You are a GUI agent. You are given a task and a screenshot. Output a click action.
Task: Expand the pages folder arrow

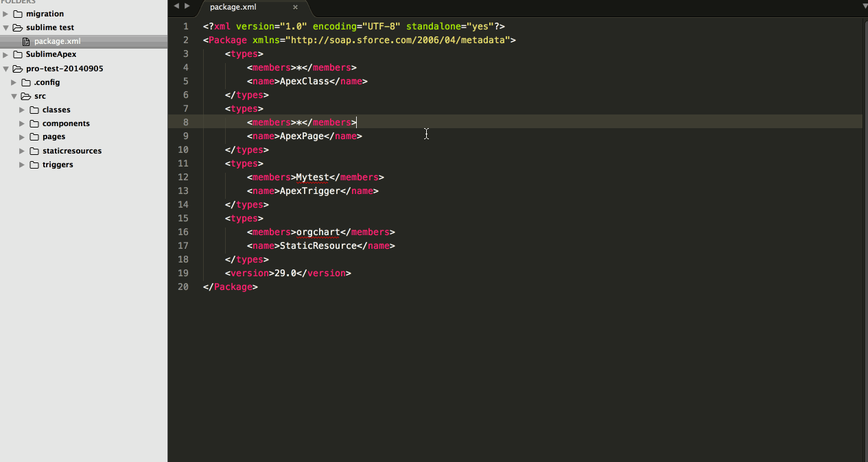(x=22, y=136)
